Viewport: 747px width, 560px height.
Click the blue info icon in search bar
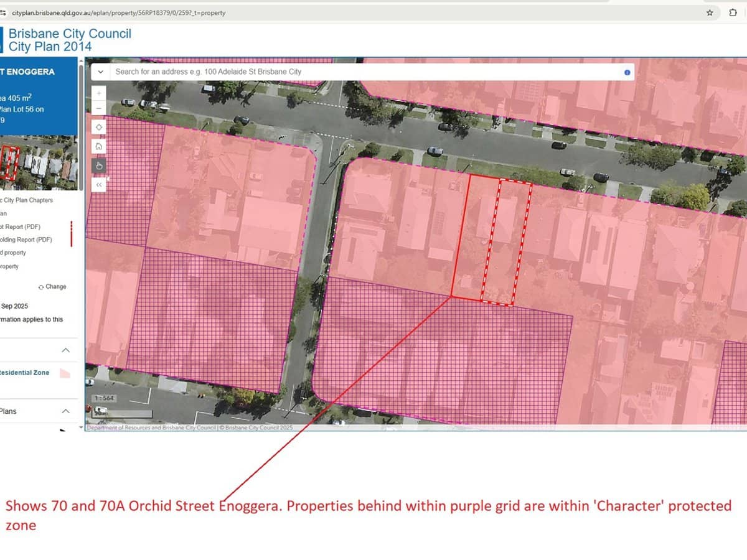pos(627,72)
